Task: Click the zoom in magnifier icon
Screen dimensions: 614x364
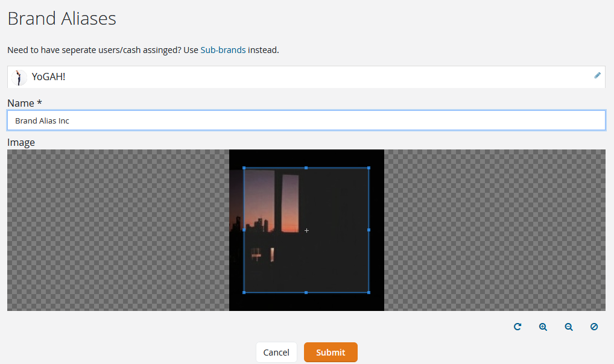Action: click(x=543, y=327)
